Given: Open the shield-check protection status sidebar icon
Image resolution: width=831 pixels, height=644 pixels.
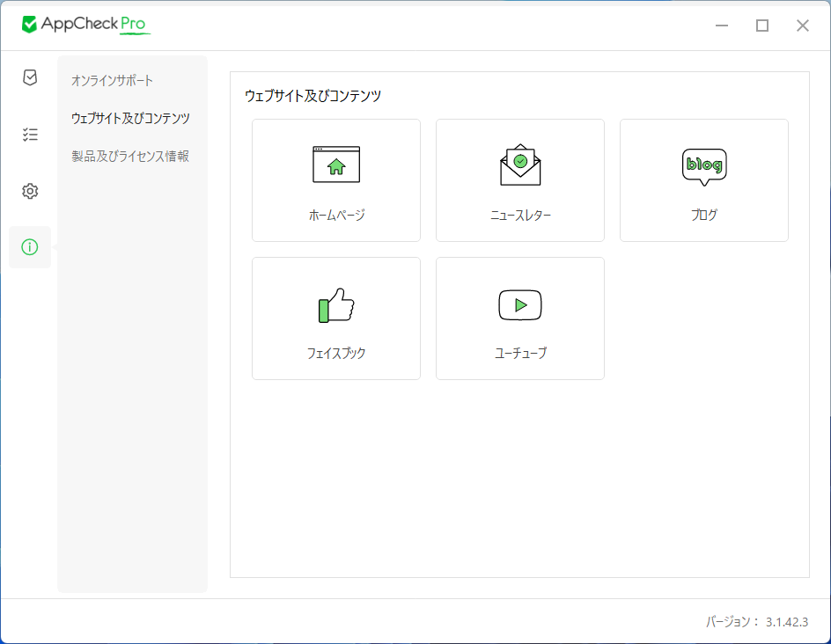Looking at the screenshot, I should point(30,77).
